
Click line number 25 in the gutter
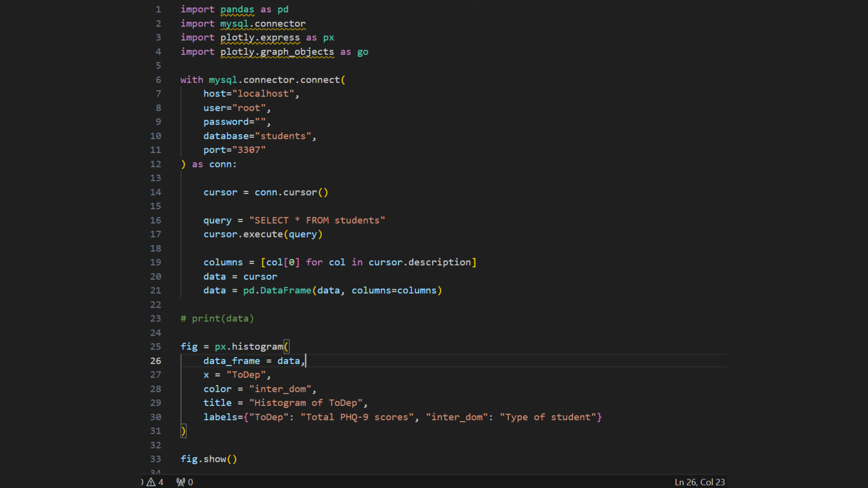click(x=156, y=346)
